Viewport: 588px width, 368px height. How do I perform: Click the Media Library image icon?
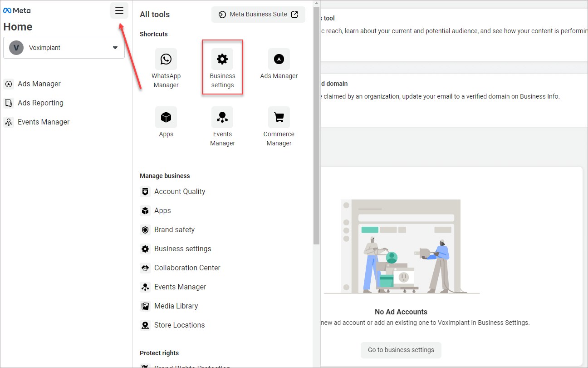[x=145, y=306]
